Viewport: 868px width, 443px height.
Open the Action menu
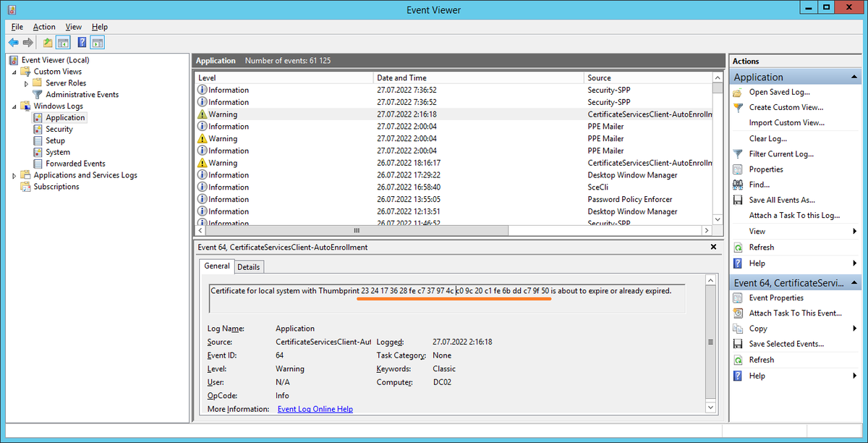coord(44,27)
